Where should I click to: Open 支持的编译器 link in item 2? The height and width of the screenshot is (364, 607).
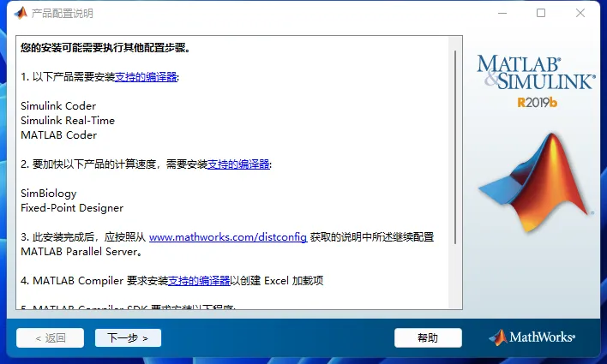[238, 164]
